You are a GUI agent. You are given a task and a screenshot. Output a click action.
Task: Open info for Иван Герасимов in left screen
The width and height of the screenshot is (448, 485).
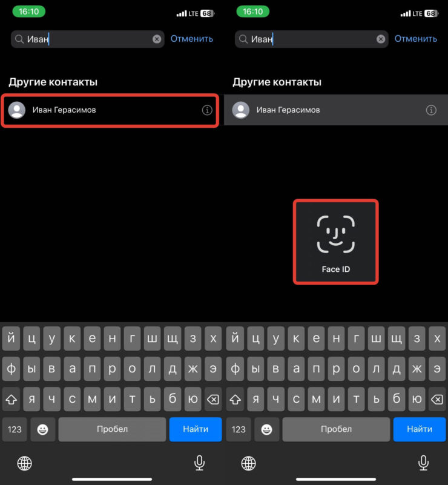[x=206, y=110]
